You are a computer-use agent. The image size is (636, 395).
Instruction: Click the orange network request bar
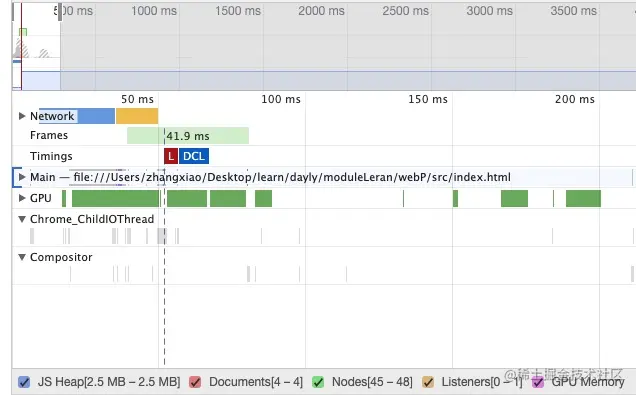point(137,116)
